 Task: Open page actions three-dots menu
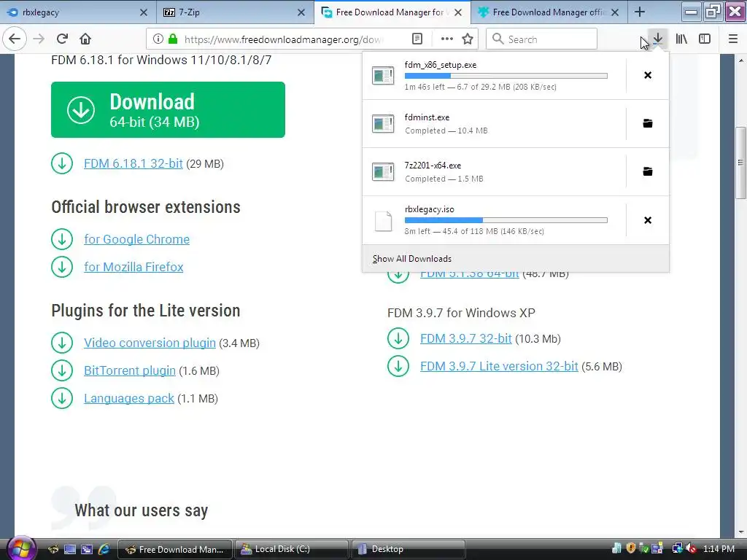tap(447, 39)
